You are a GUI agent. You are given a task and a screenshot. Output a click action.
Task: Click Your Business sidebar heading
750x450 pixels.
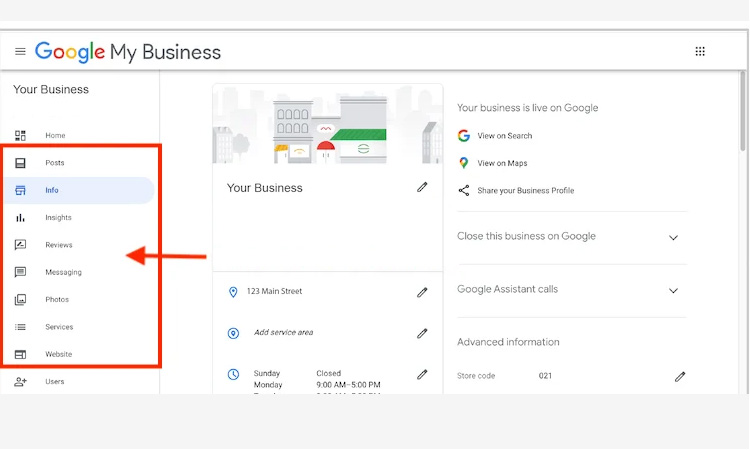51,89
